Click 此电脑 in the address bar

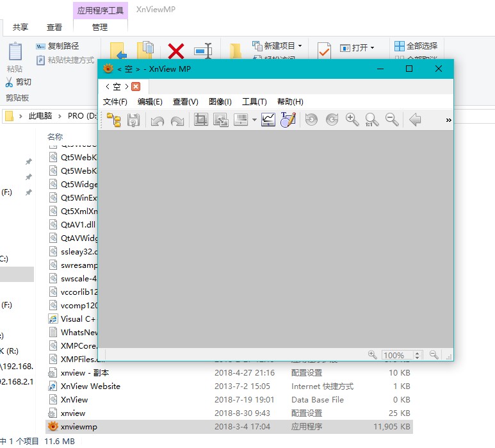click(40, 116)
